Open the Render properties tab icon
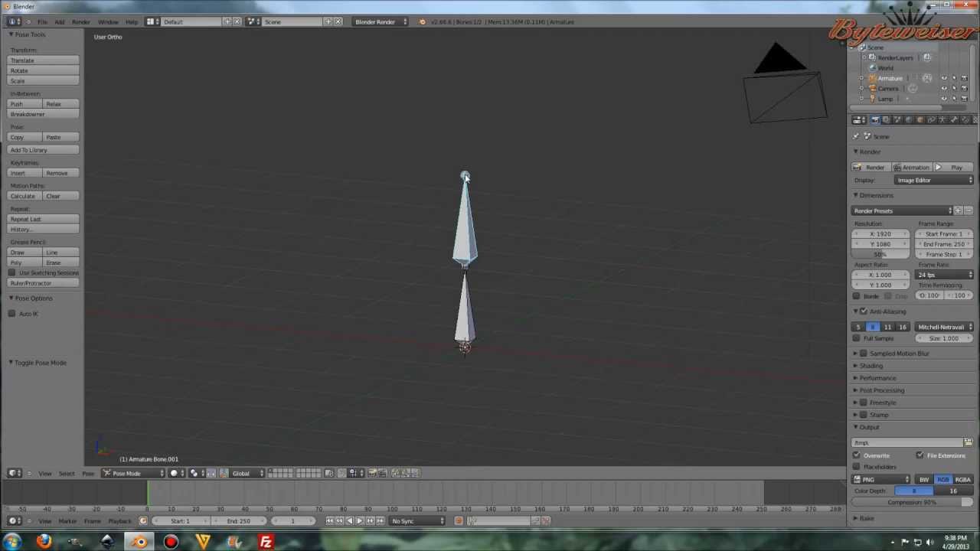The image size is (980, 551). tap(875, 119)
